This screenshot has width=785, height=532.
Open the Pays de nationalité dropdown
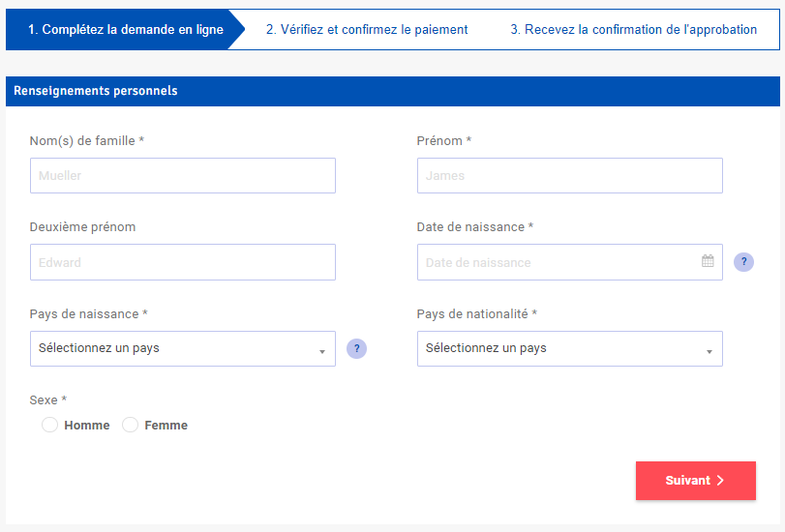[x=570, y=348]
